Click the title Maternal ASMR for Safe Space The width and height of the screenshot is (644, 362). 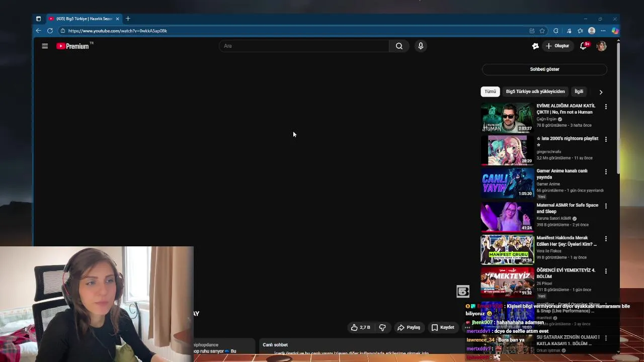click(567, 208)
